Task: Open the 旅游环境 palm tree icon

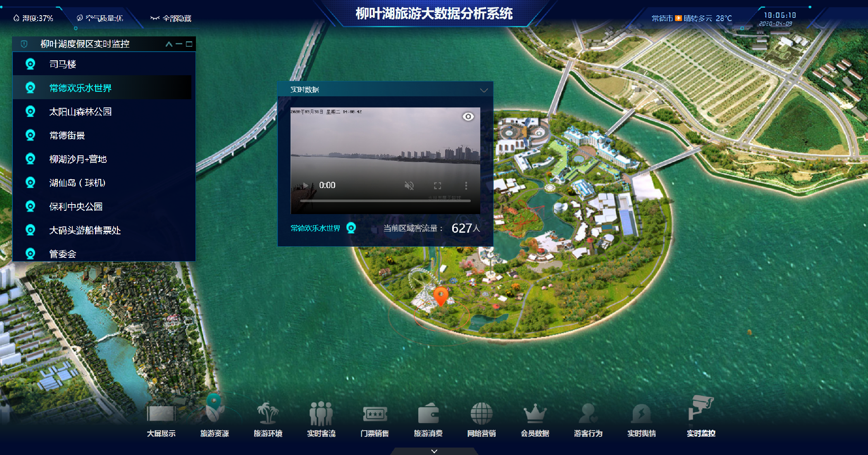Action: [268, 413]
